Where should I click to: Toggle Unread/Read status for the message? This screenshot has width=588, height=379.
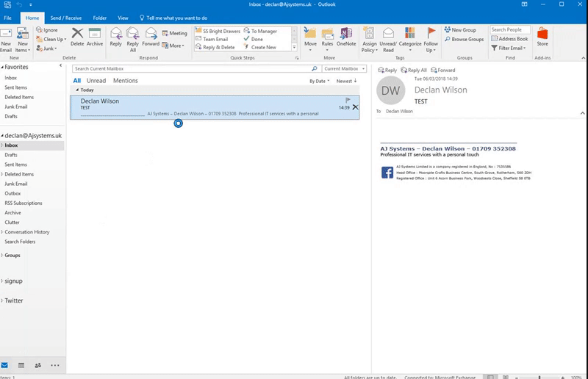[x=387, y=37]
